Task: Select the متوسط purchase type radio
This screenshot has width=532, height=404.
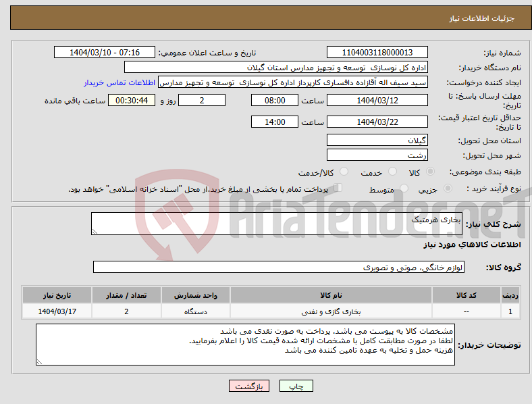Action: tap(404, 188)
